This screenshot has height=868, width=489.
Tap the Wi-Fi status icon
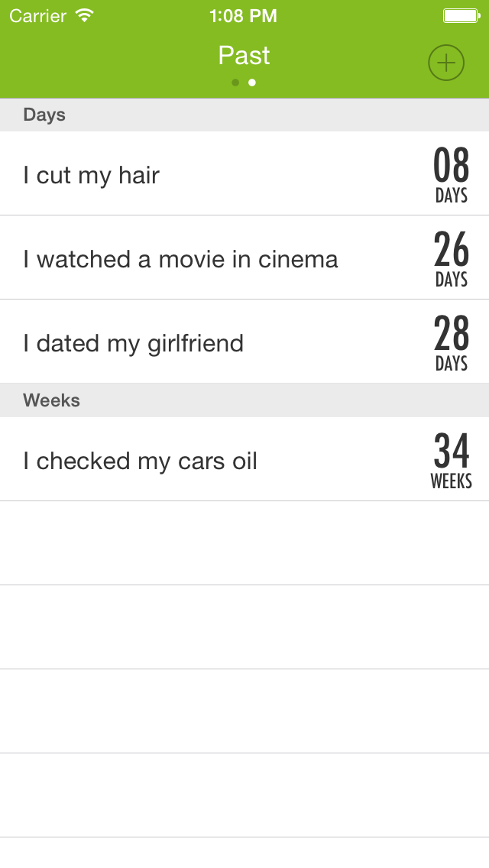click(x=84, y=15)
